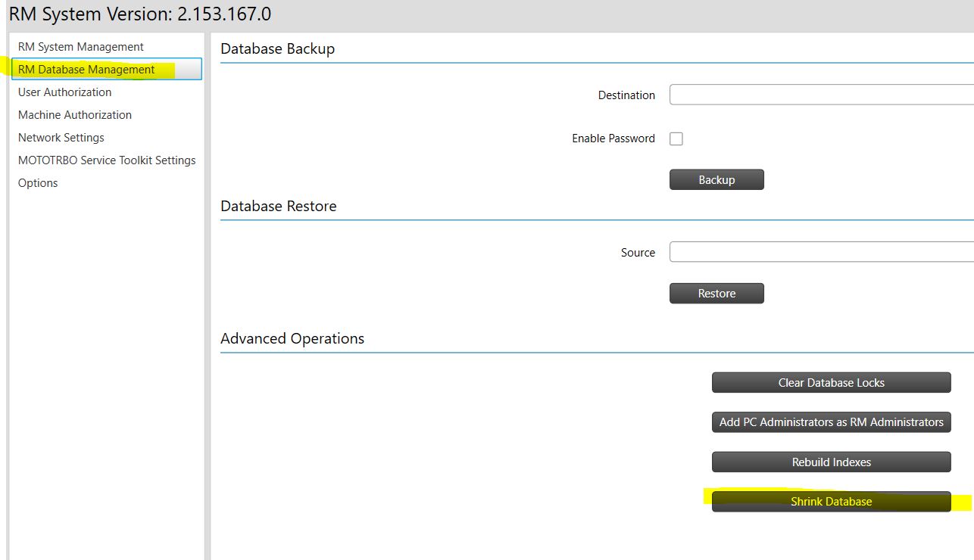Screen dimensions: 974x560
Task: Click the Shrink Database button
Action: click(831, 501)
